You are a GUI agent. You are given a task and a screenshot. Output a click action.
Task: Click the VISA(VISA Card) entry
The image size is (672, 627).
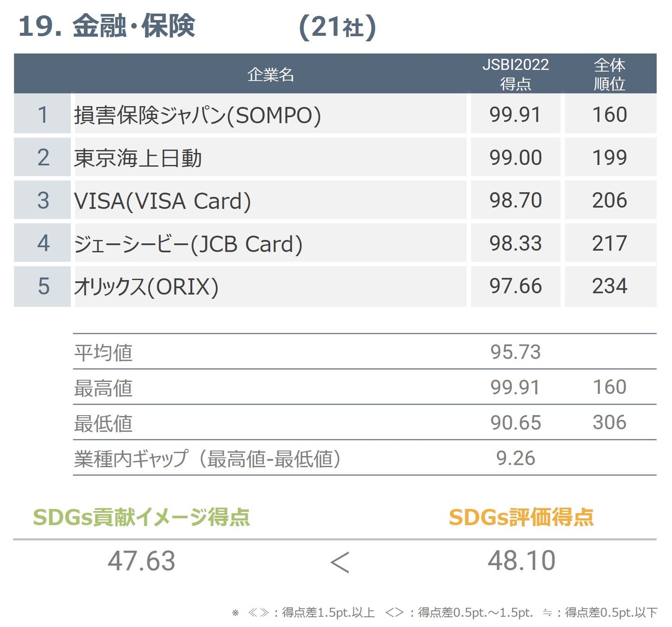163,201
